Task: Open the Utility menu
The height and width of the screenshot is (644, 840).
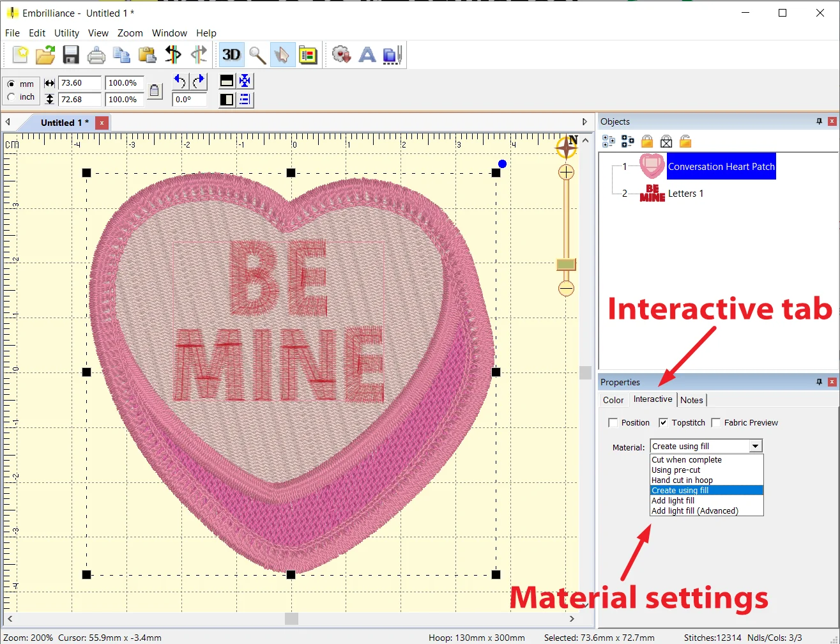Action: pyautogui.click(x=66, y=33)
